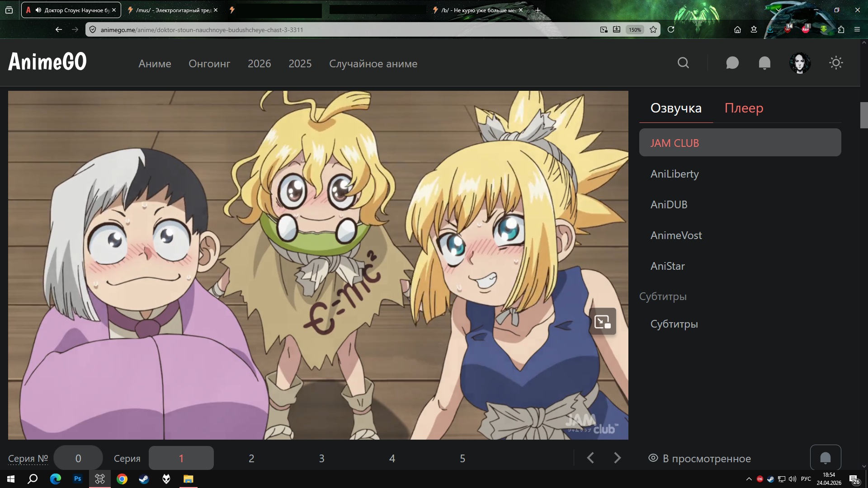Select episode 4
The height and width of the screenshot is (488, 868).
click(392, 458)
